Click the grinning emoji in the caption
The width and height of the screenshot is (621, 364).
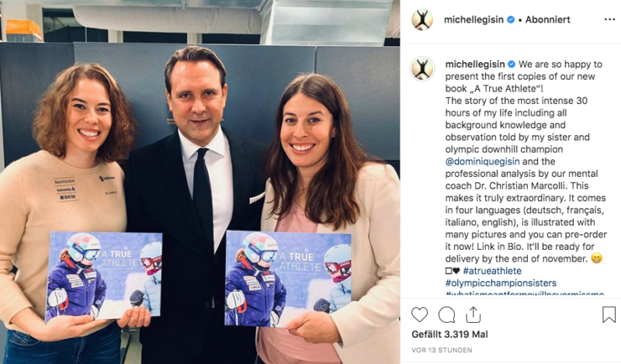point(596,258)
